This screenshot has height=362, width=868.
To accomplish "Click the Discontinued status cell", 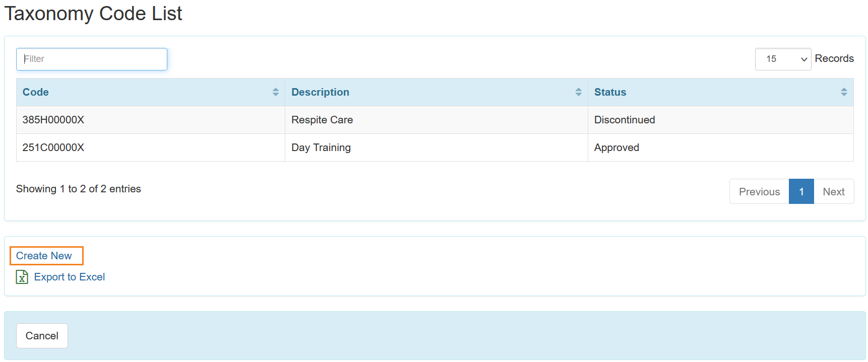I will coord(625,120).
